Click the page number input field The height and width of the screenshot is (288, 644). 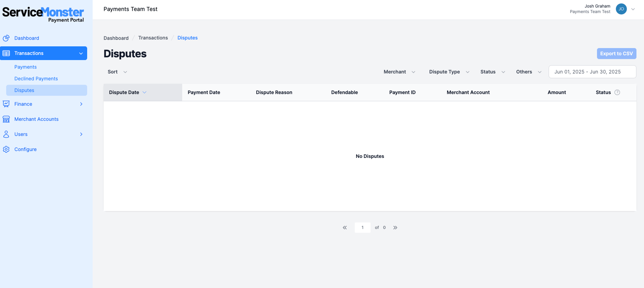click(363, 228)
